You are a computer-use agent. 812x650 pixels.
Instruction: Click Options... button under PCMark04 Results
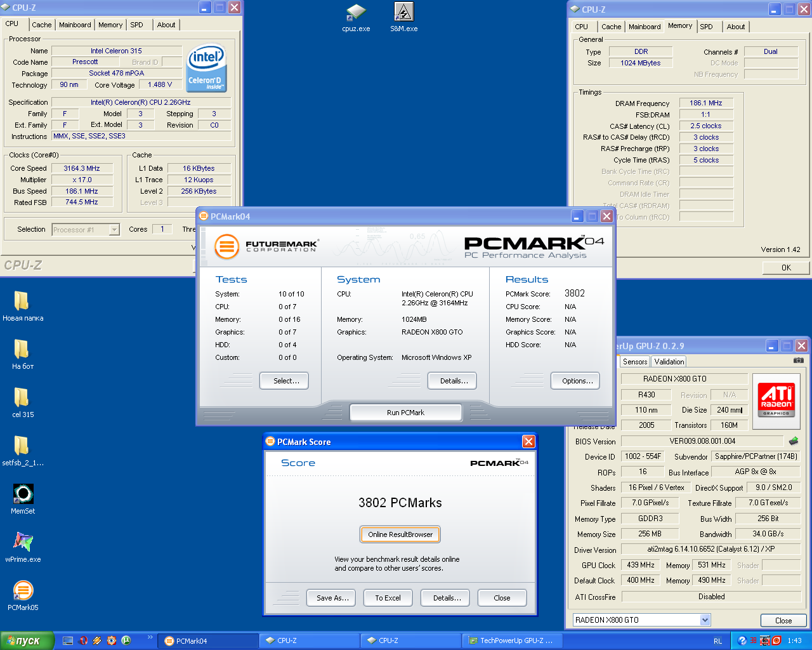pos(575,381)
